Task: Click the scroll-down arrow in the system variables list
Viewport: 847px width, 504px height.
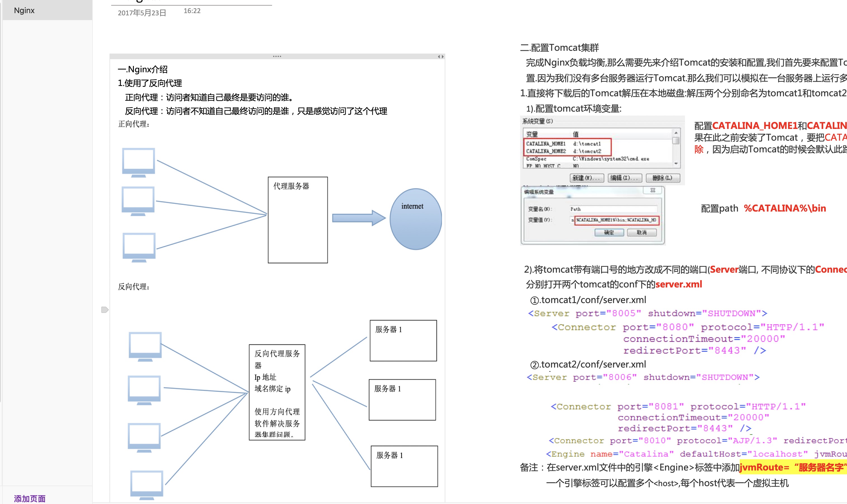Action: pos(676,164)
